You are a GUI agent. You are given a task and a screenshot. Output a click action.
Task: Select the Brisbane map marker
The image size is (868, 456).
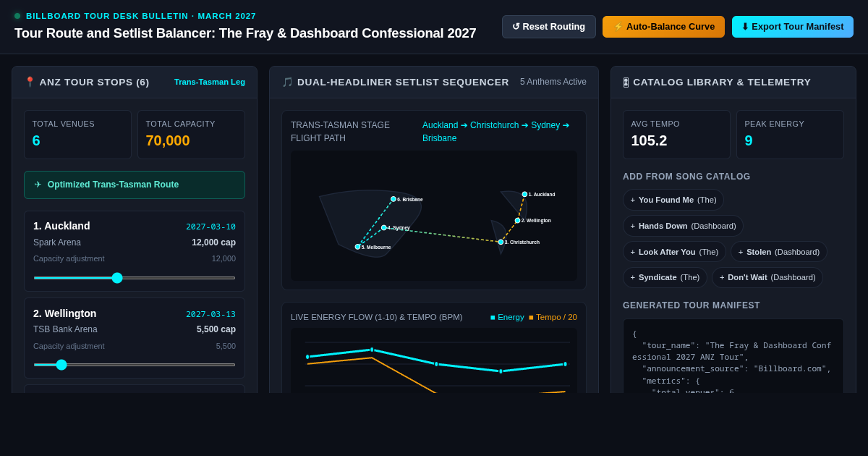393,199
